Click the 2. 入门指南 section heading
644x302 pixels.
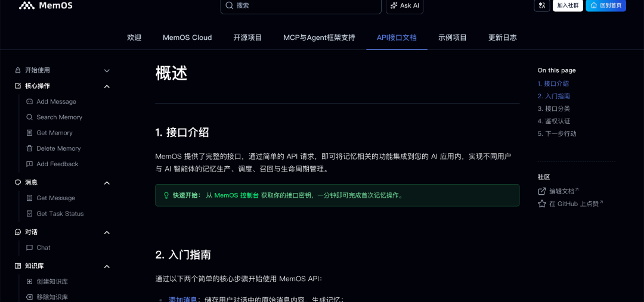point(183,255)
